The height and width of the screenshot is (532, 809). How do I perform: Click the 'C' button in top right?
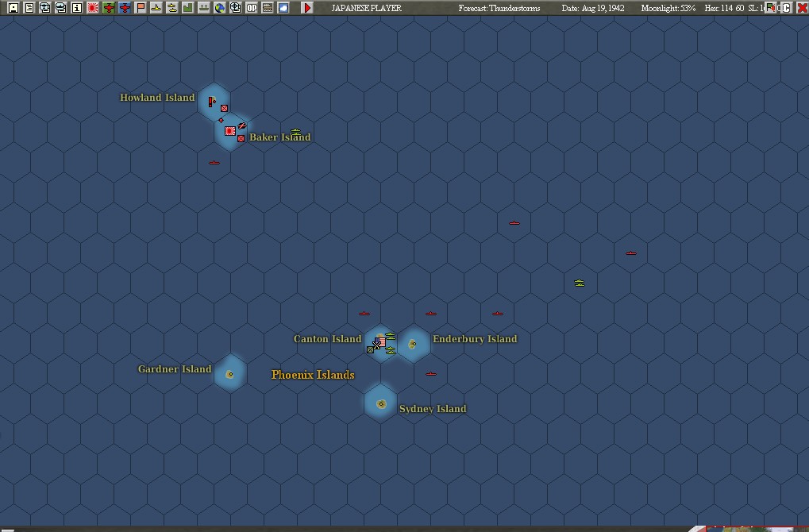click(x=785, y=8)
